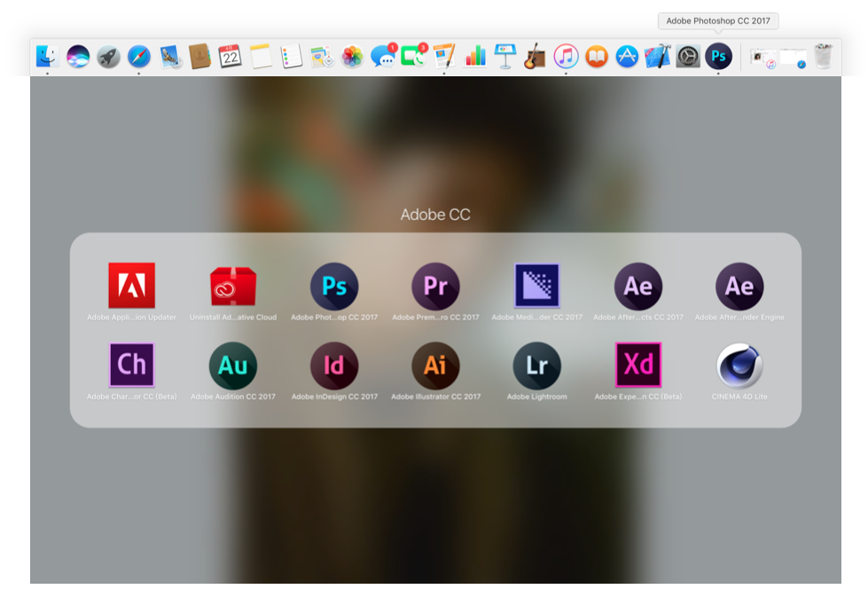868x589 pixels.
Task: Restore the minimized Safari window in Dock
Action: (794, 58)
